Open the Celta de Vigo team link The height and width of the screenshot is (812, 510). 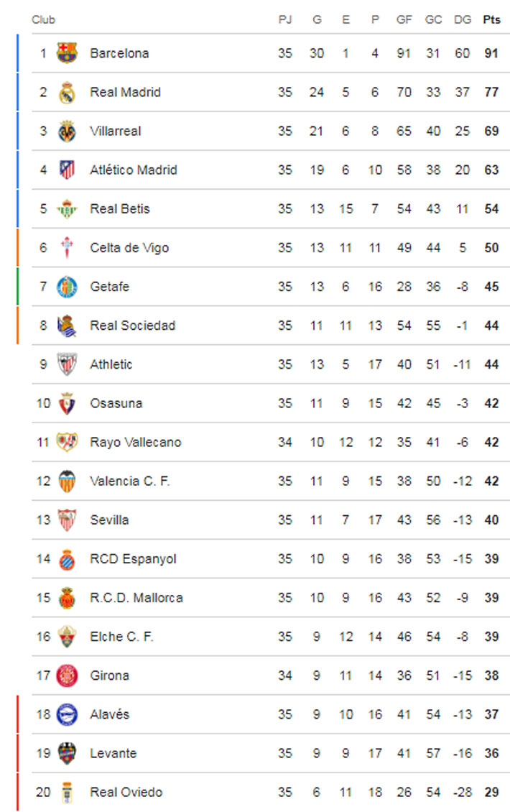point(129,247)
